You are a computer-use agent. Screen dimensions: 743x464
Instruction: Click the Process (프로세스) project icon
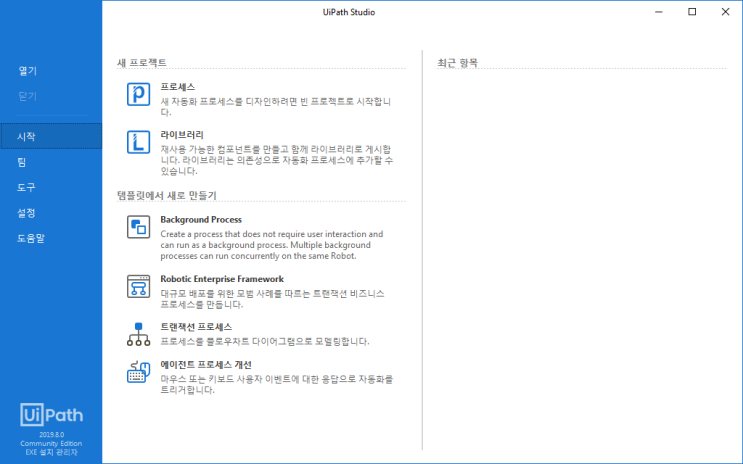(x=138, y=94)
